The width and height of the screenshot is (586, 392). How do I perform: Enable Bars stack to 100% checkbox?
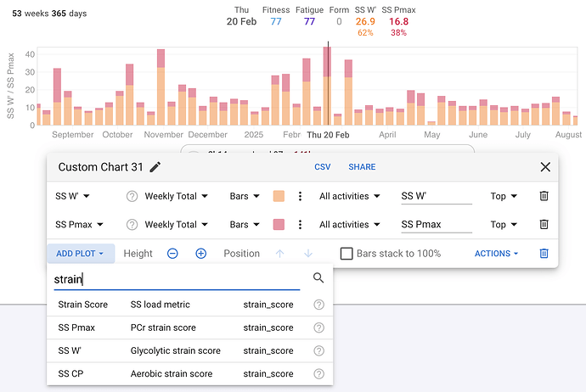[x=347, y=254]
